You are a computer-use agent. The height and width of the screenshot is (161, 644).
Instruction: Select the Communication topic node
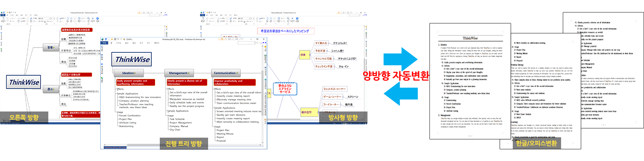click(x=226, y=73)
